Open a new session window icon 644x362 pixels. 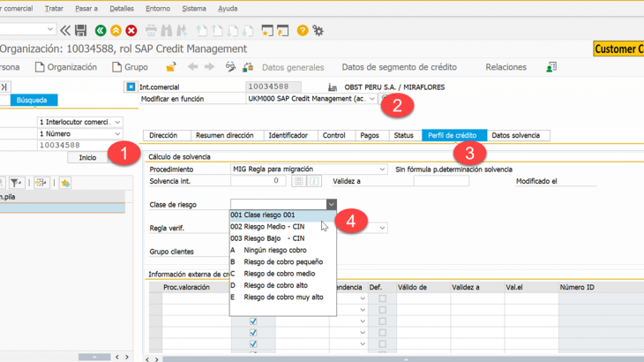point(267,30)
